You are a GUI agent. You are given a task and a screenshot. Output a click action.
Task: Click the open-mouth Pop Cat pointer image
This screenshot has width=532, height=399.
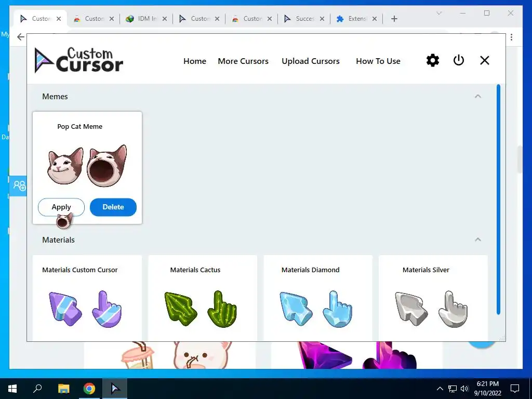coord(107,166)
